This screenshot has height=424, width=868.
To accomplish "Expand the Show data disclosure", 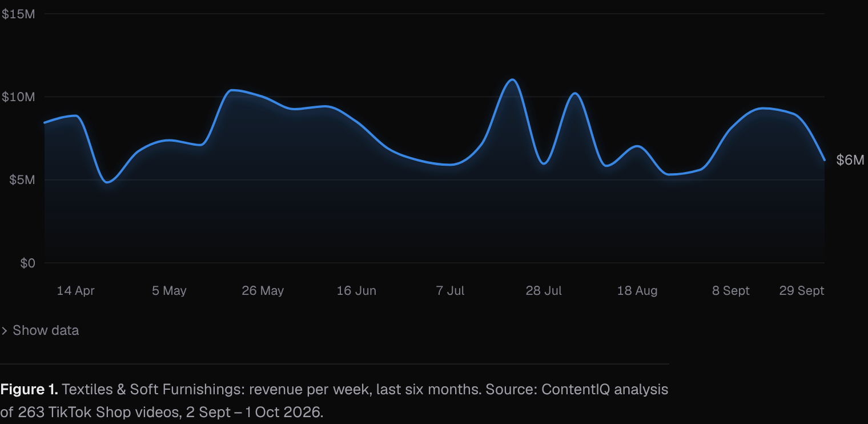I will (x=40, y=330).
